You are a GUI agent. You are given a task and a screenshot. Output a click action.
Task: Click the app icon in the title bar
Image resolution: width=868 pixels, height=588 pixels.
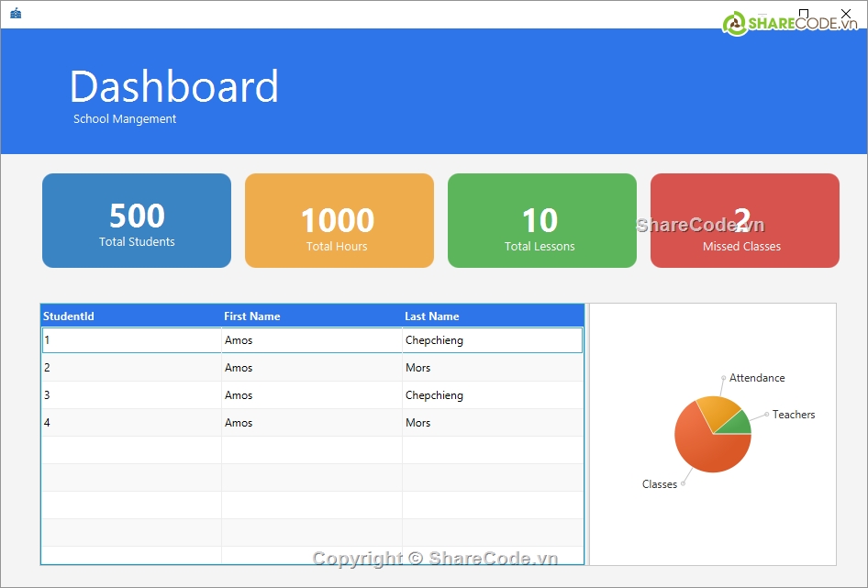(x=15, y=14)
